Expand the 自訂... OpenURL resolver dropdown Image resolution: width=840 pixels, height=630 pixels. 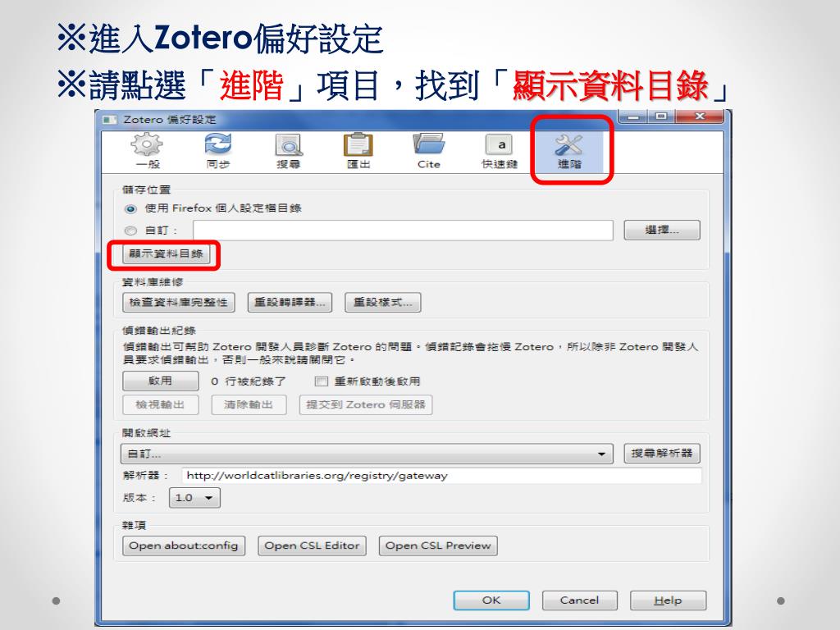point(367,454)
